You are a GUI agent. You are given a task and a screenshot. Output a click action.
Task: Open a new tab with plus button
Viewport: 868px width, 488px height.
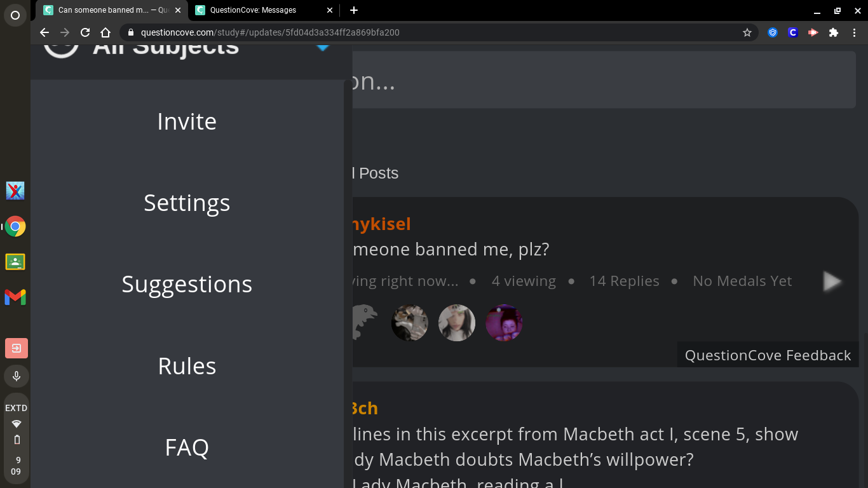354,10
